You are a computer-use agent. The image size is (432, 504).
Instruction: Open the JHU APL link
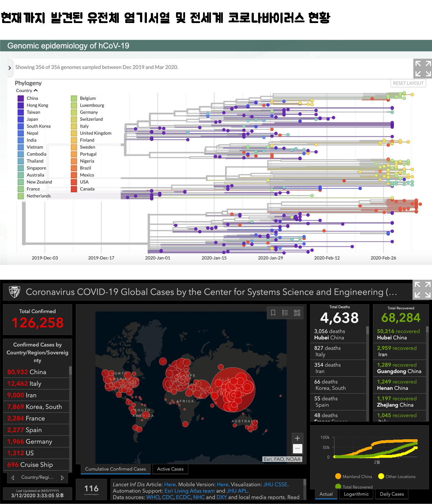(x=237, y=491)
